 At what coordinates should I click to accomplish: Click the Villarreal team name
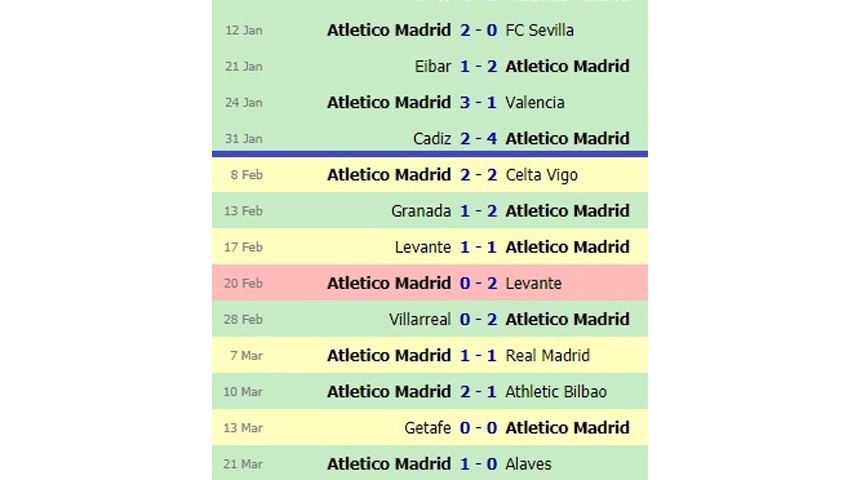[420, 320]
